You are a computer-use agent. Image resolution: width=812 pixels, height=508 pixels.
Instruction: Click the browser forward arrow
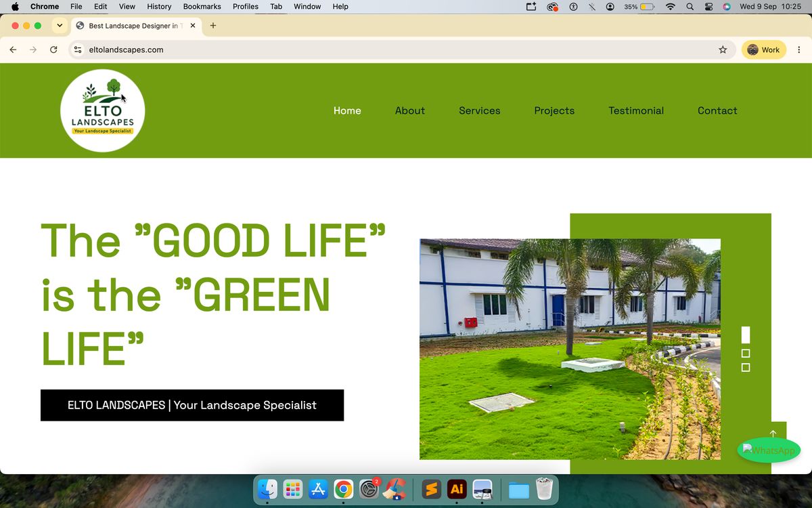[x=32, y=49]
